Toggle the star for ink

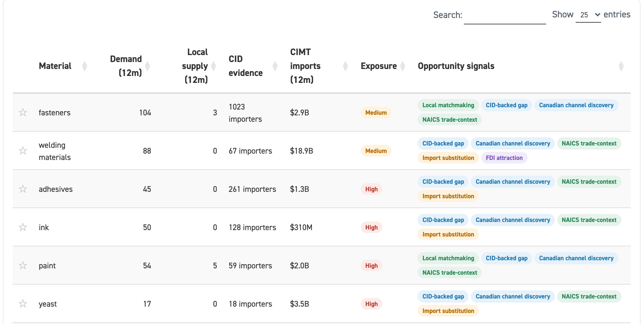click(23, 227)
